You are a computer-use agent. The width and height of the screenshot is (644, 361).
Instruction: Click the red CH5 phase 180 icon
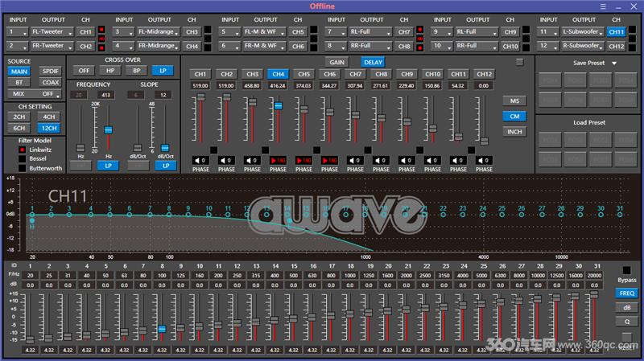pyautogui.click(x=303, y=160)
